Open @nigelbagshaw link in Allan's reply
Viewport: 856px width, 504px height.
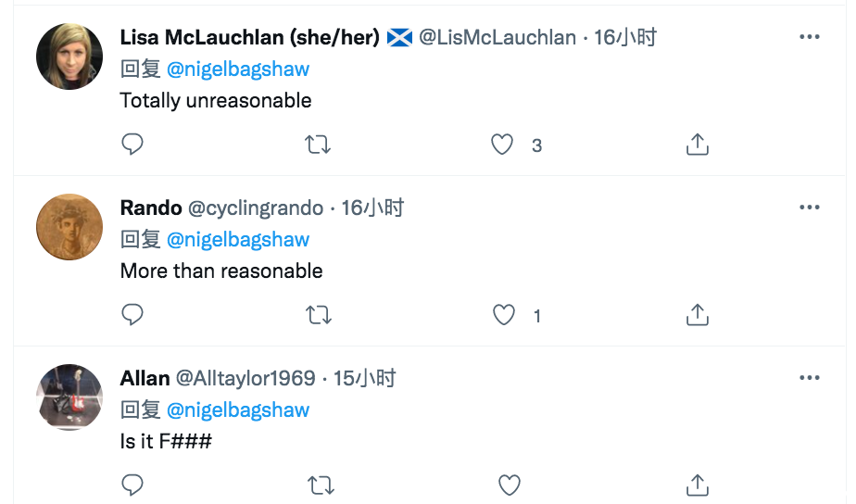(x=238, y=409)
